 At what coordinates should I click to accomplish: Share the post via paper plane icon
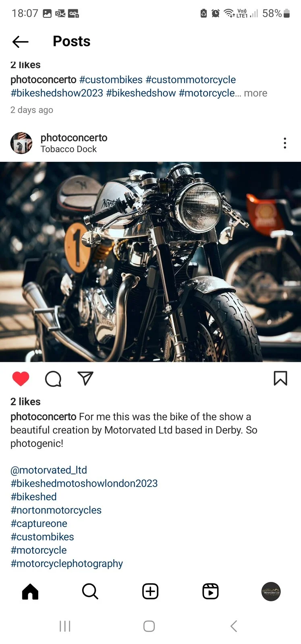click(85, 378)
